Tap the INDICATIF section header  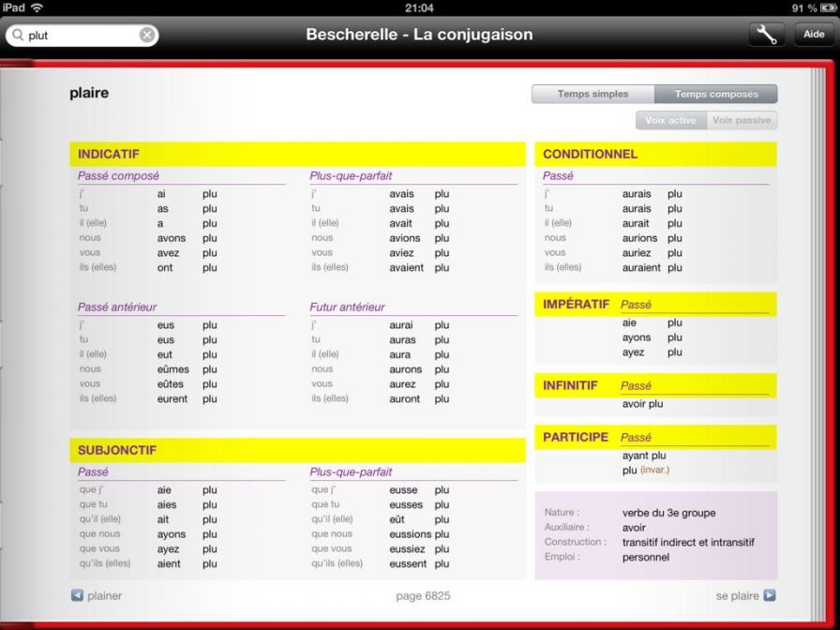[x=109, y=154]
